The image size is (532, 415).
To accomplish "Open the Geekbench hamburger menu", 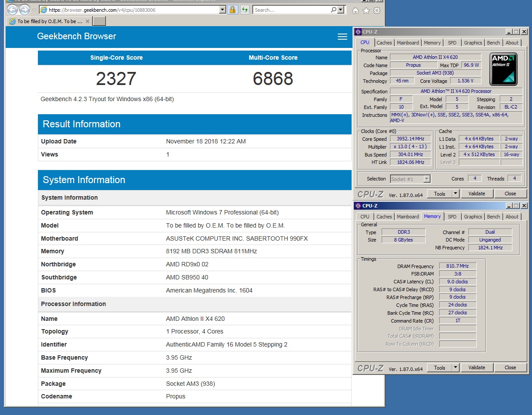I will pos(342,37).
